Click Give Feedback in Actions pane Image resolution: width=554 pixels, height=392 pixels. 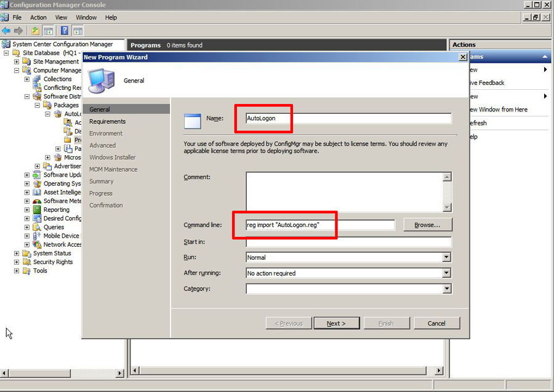pyautogui.click(x=486, y=82)
